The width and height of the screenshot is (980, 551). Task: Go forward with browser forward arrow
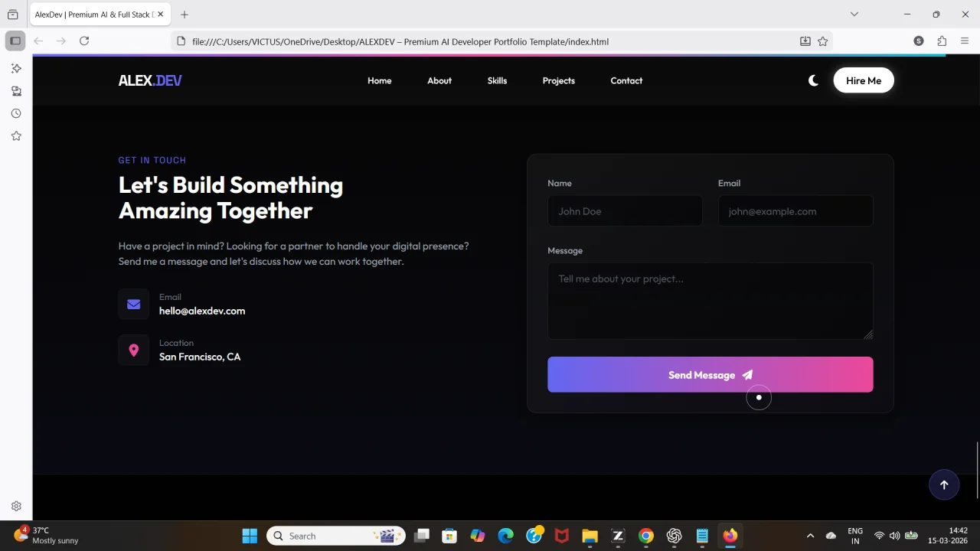(61, 41)
